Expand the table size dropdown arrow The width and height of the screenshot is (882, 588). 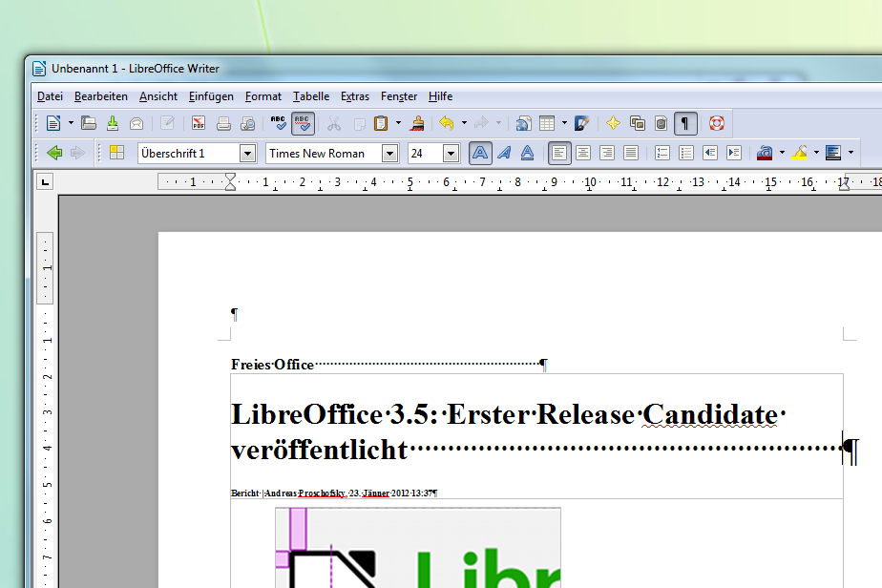564,123
